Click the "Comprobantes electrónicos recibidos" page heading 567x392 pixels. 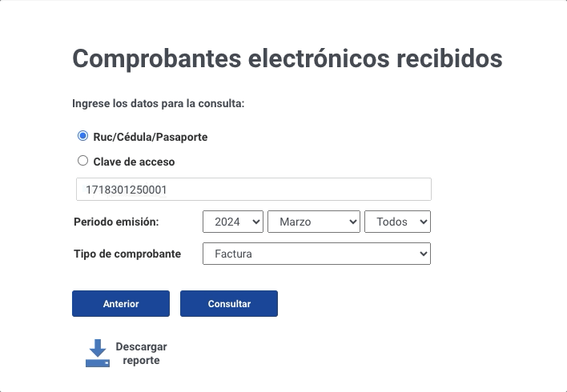point(288,59)
